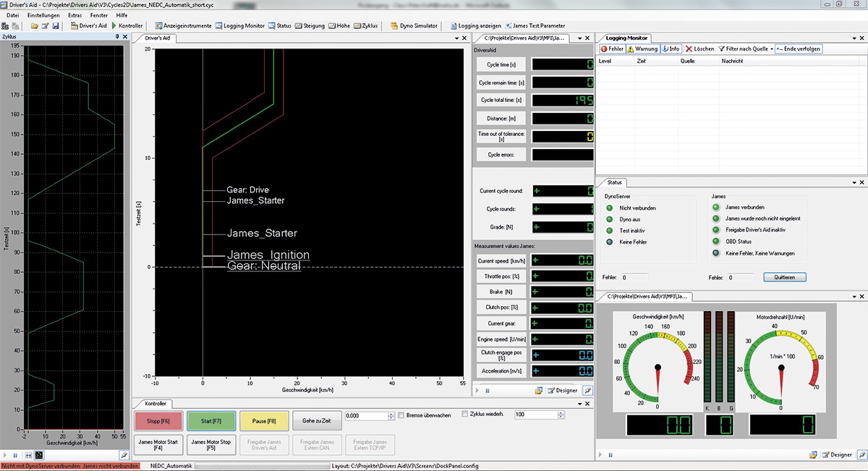Enable the Bremse überwachen checkbox

pyautogui.click(x=402, y=415)
